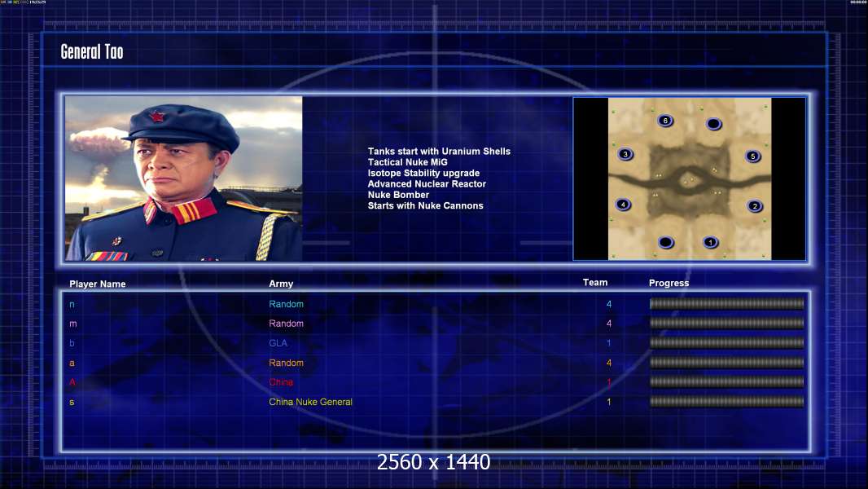Click the desert map preview's central crater
The width and height of the screenshot is (868, 489).
pos(689,182)
